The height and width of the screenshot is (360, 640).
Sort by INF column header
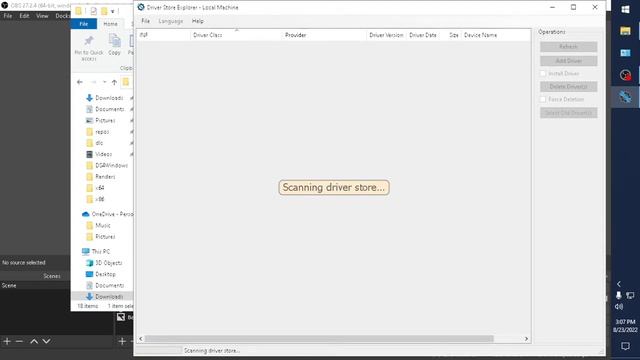[x=164, y=35]
